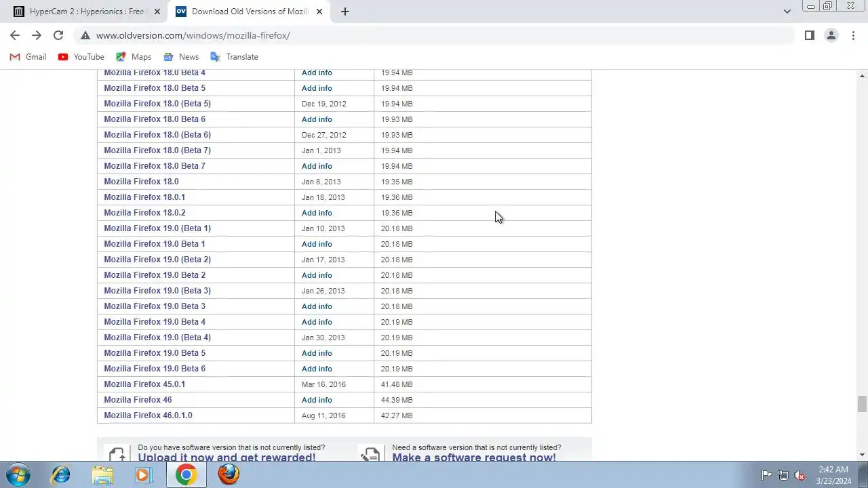Image resolution: width=868 pixels, height=488 pixels.
Task: Select the Download Old Versions of Mozilla tab
Action: pyautogui.click(x=250, y=12)
